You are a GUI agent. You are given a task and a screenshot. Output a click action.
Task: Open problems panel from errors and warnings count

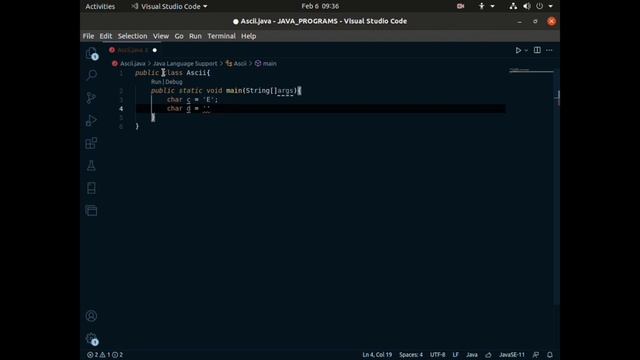105,355
